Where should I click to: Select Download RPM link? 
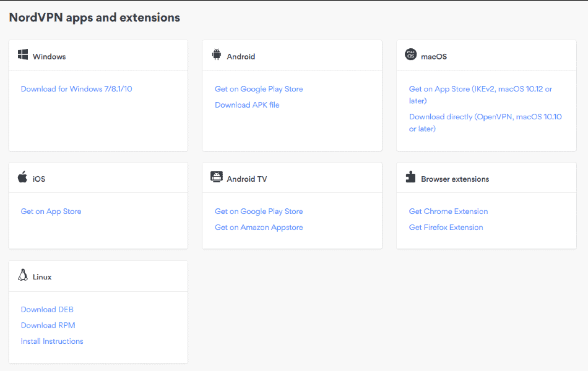click(x=48, y=325)
